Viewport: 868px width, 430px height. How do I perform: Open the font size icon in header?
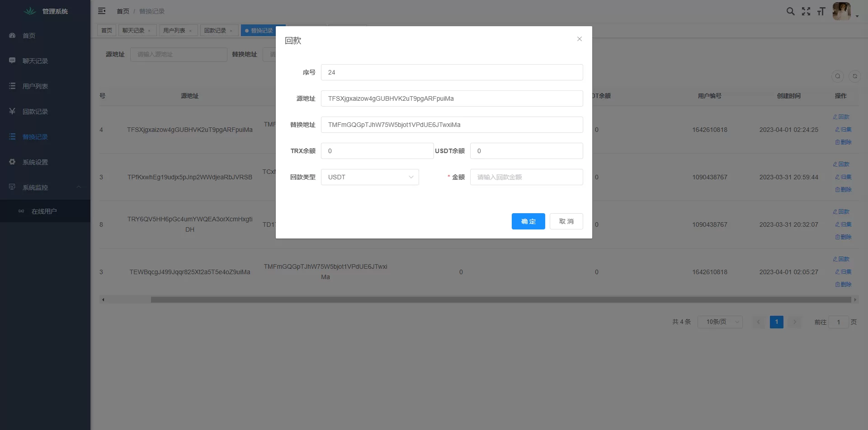(x=821, y=11)
